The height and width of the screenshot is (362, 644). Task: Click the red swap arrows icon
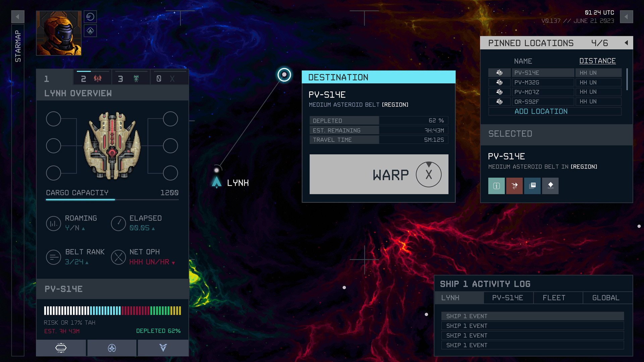point(514,186)
